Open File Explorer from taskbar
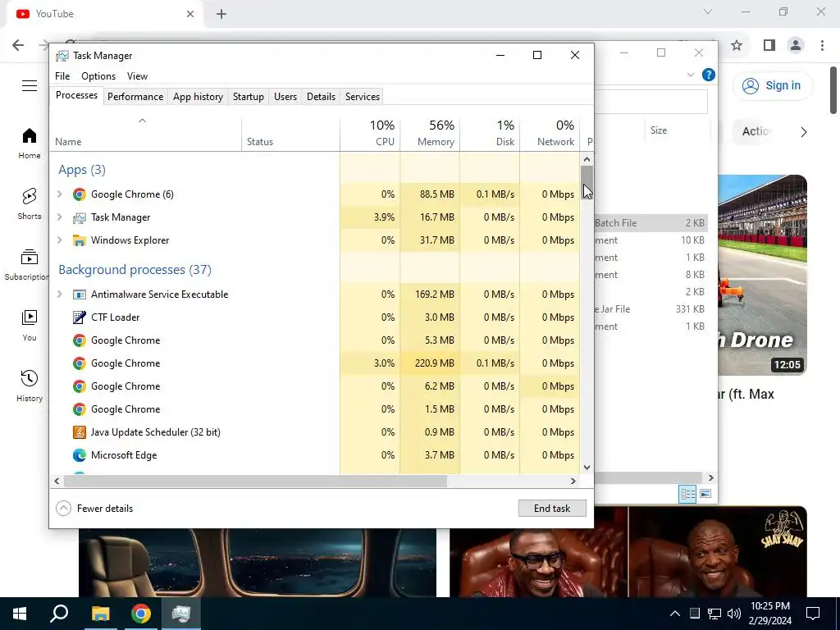This screenshot has height=630, width=840. 100,614
